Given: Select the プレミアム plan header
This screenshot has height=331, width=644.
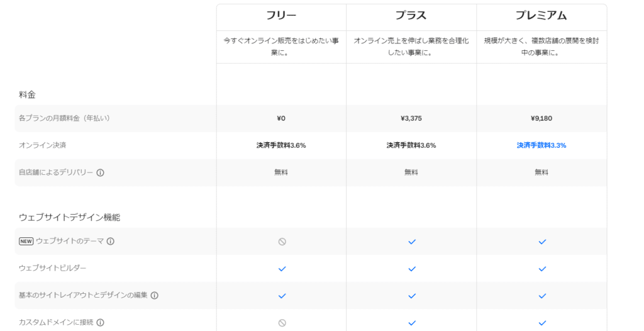Looking at the screenshot, I should pos(541,15).
